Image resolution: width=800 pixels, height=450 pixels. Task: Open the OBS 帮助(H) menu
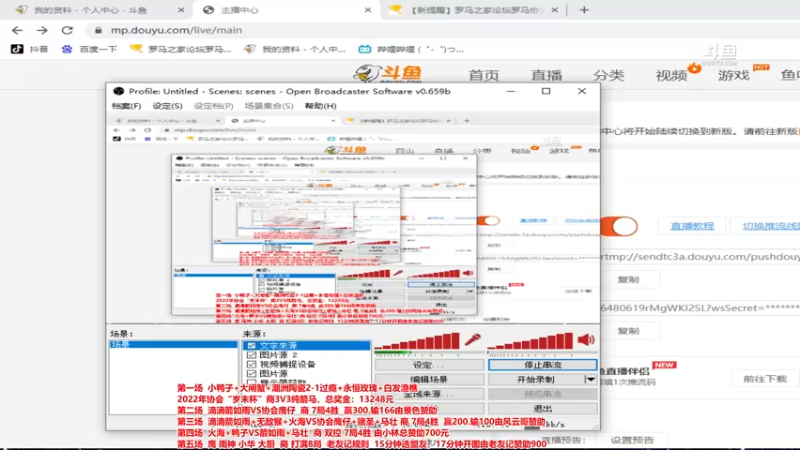pos(320,106)
